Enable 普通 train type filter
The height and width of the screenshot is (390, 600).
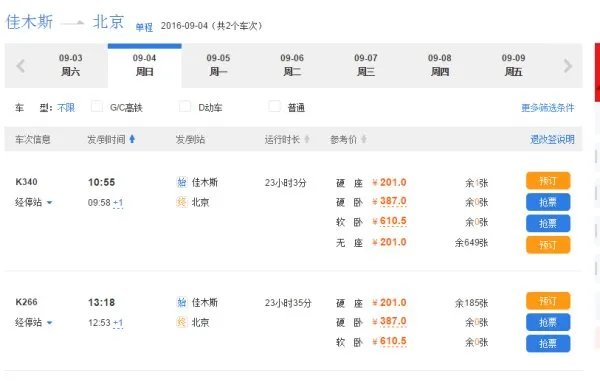coord(274,106)
